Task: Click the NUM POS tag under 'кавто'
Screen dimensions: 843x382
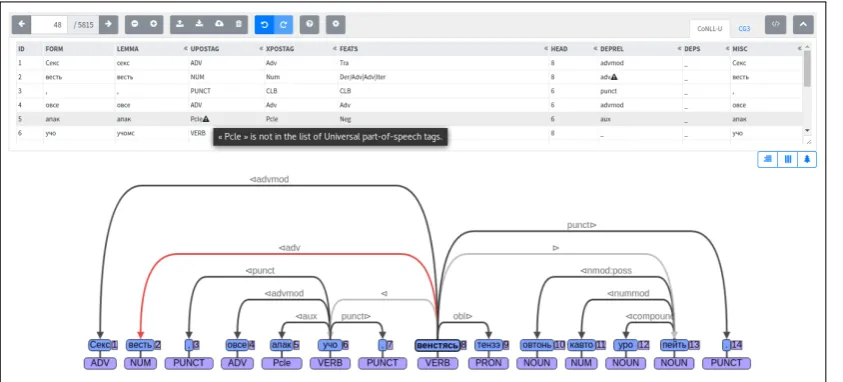Action: click(x=581, y=363)
